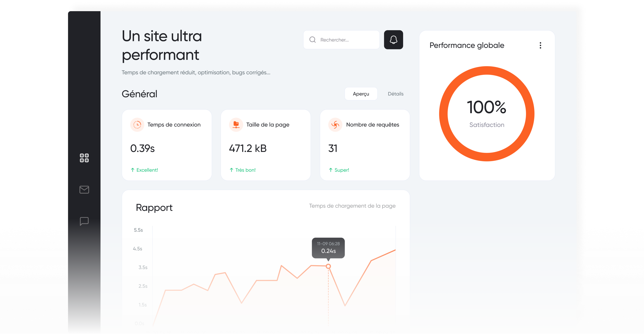Switch to the Aperçu tab
Viewport: 644px width, 335px height.
coord(361,94)
